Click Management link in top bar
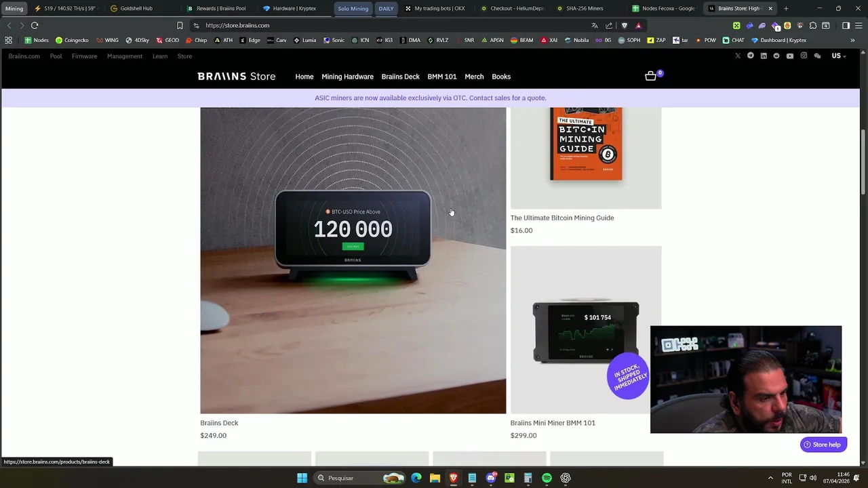The height and width of the screenshot is (488, 868). pos(125,56)
